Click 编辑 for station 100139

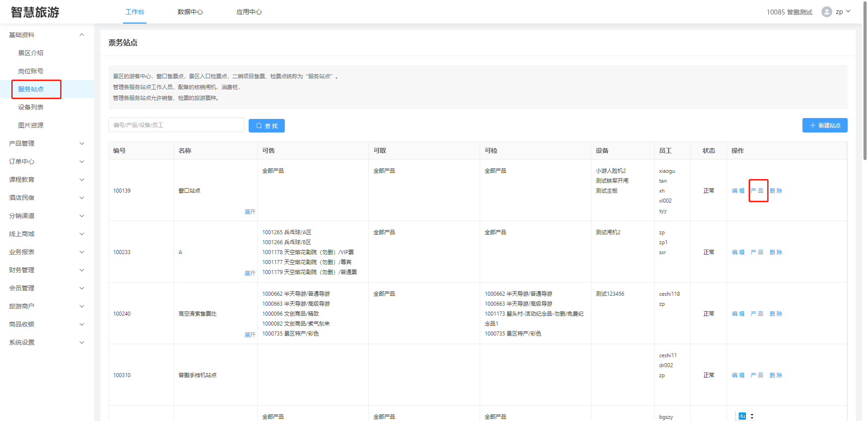pyautogui.click(x=738, y=191)
